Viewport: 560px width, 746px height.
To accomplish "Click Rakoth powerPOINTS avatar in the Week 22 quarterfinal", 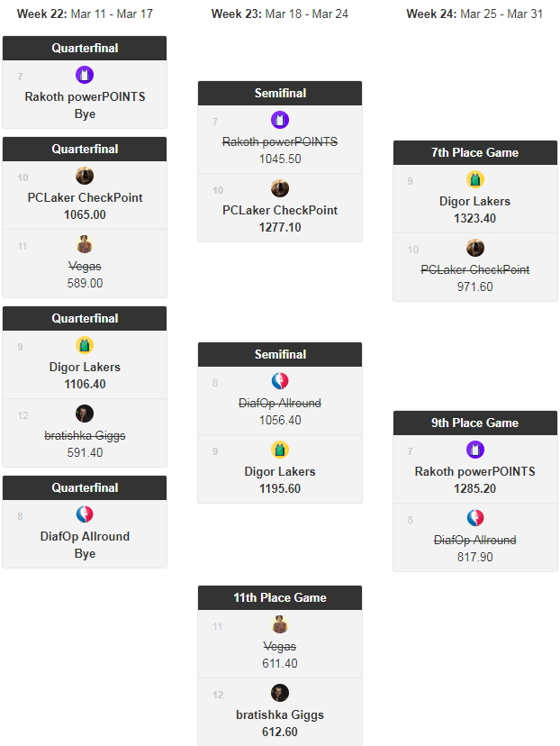I will tap(85, 75).
